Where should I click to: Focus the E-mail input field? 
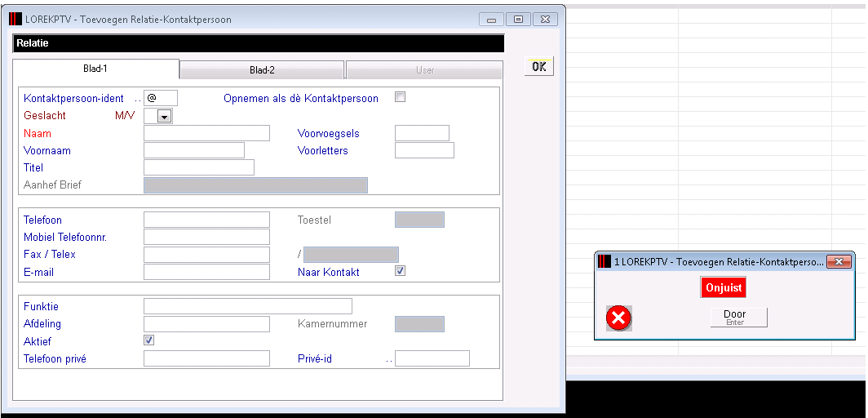click(x=206, y=272)
